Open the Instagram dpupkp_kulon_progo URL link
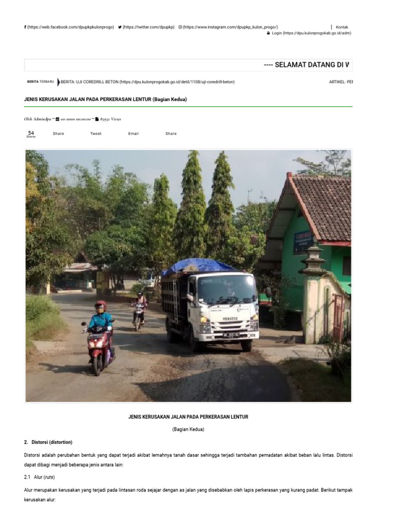The width and height of the screenshot is (399, 532). point(230,27)
